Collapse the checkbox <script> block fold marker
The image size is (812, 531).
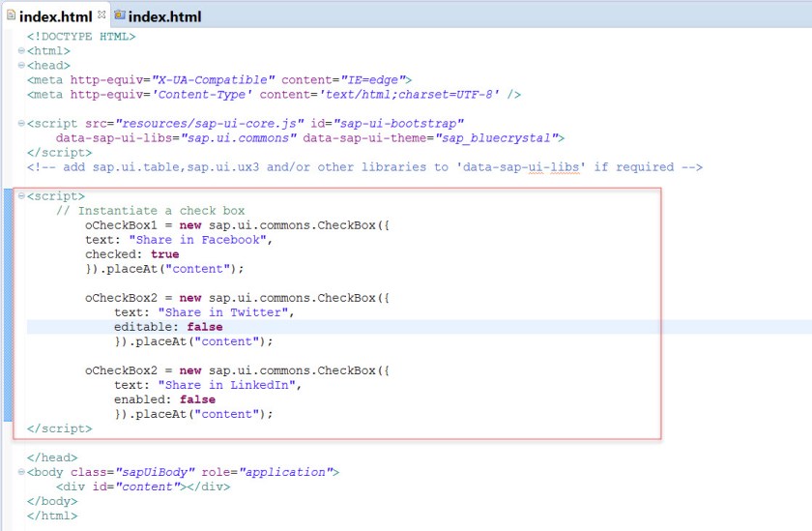click(x=21, y=195)
